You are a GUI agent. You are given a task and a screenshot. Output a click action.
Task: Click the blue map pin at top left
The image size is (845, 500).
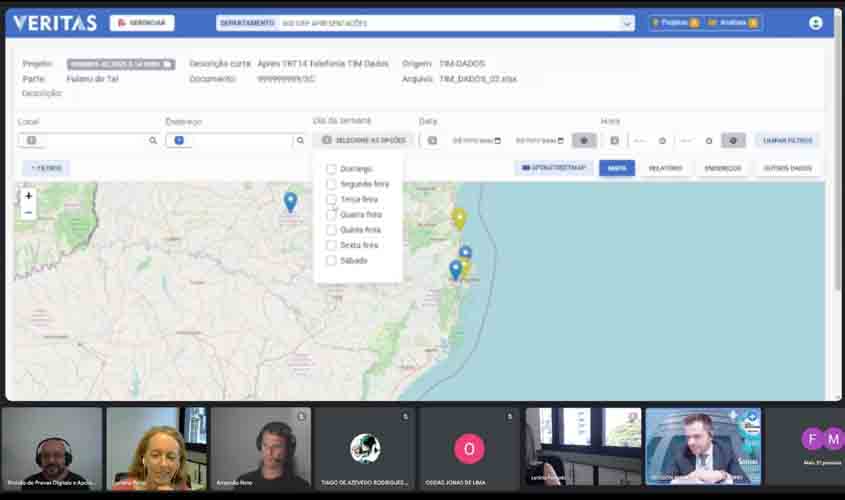290,202
